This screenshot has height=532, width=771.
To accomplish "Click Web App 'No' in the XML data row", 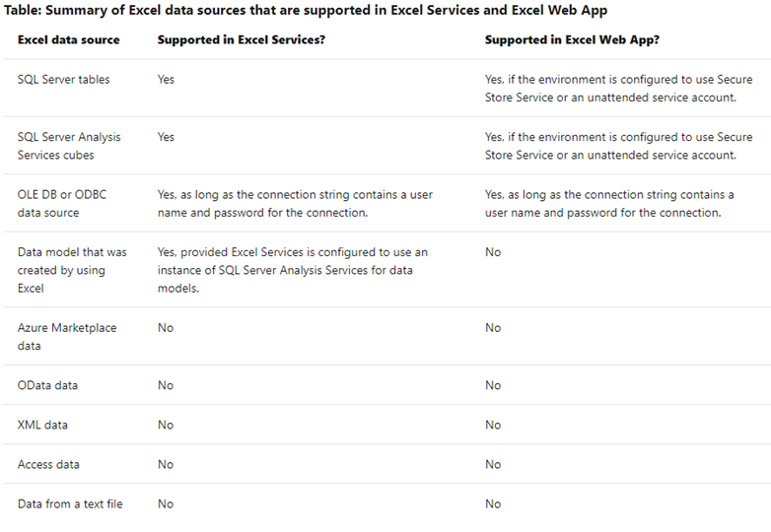I will (493, 425).
